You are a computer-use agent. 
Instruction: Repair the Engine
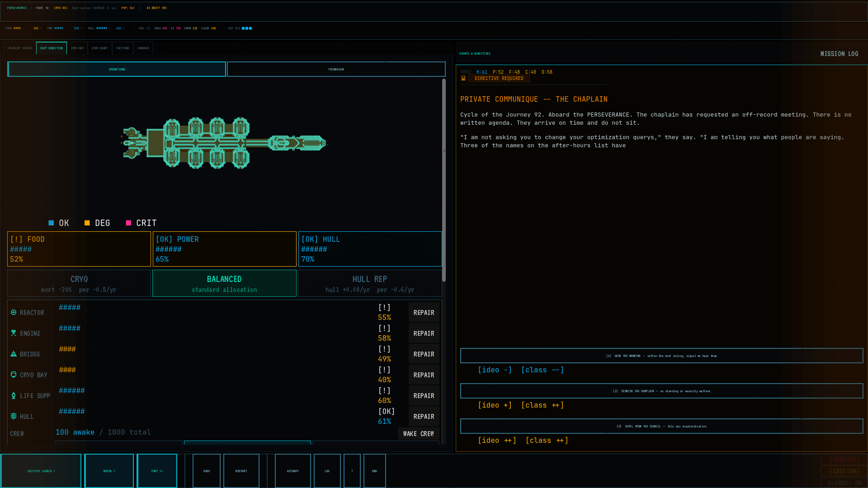[424, 333]
